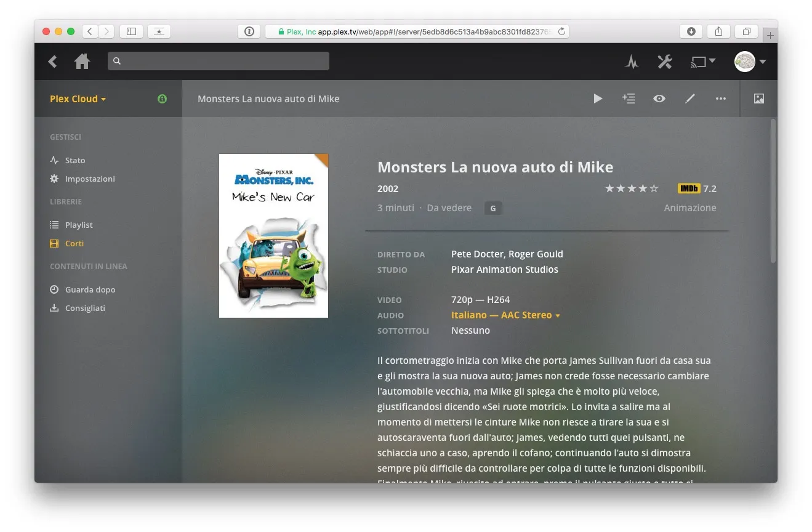Screen dimensions: 812x532
Task: Open the activity pulse icon in Plex header
Action: [x=632, y=62]
